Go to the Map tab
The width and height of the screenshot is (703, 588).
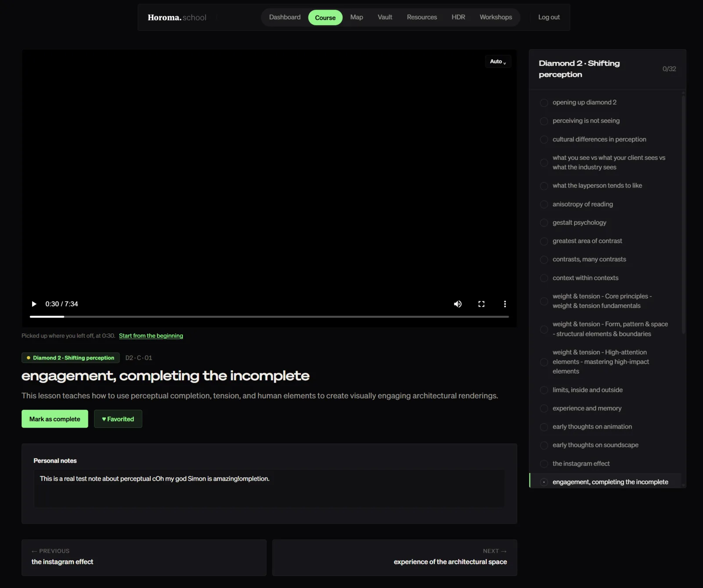[x=357, y=17]
